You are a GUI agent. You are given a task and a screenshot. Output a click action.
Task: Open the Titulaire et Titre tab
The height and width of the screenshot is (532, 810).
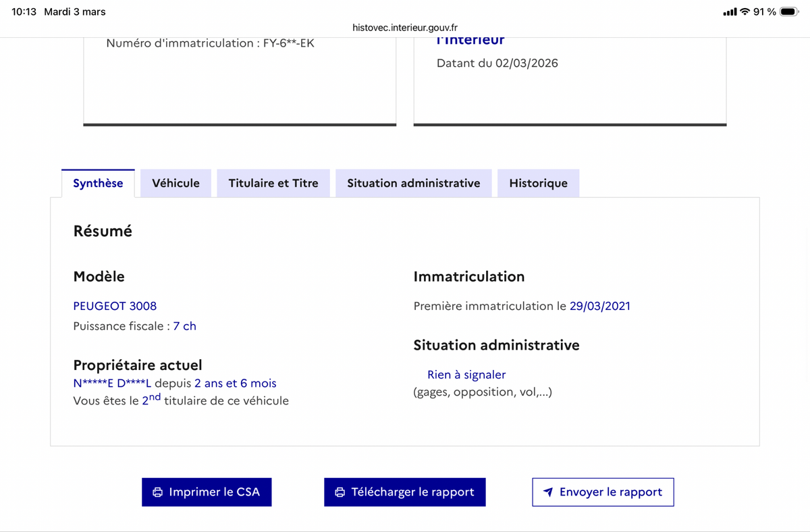coord(273,183)
